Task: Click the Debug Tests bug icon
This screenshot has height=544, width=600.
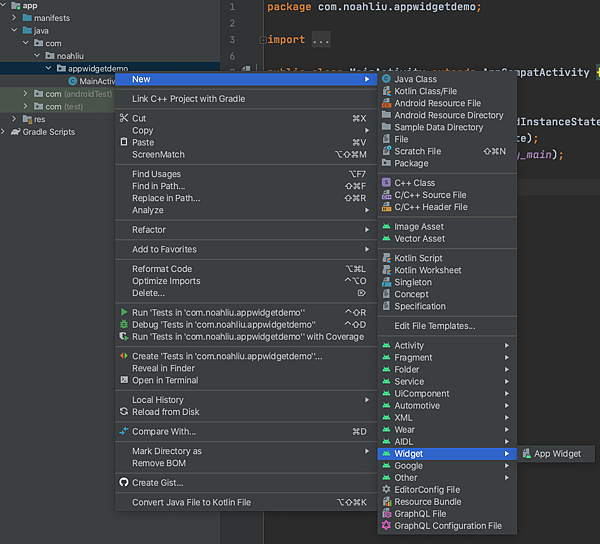Action: [x=124, y=324]
